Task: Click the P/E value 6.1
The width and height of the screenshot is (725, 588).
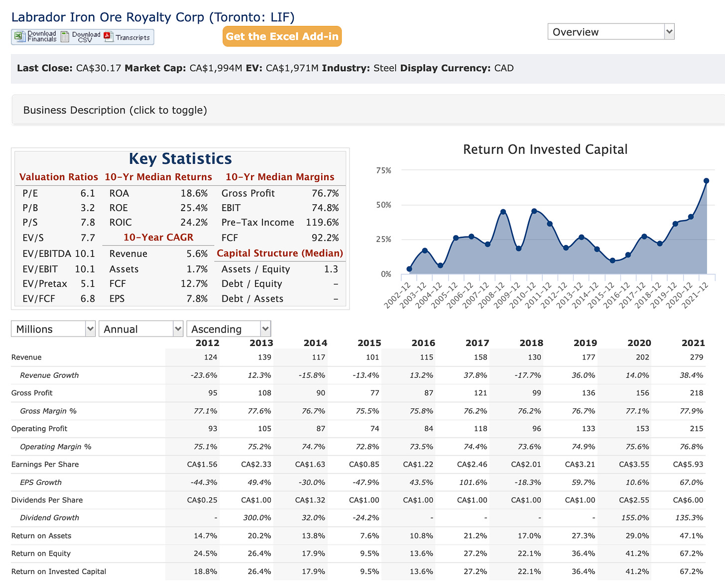Action: point(88,193)
